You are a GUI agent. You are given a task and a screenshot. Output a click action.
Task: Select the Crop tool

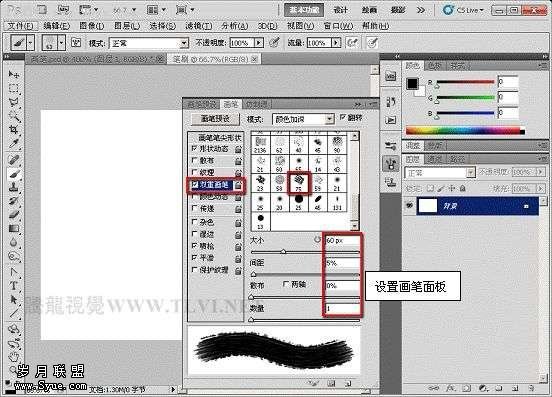(14, 130)
